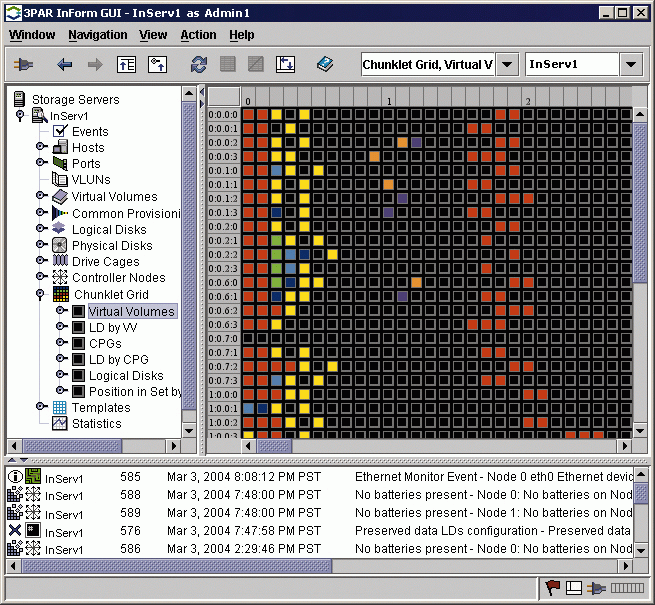The height and width of the screenshot is (605, 655).
Task: Click the Controller Nodes snowflake icon
Action: click(60, 277)
